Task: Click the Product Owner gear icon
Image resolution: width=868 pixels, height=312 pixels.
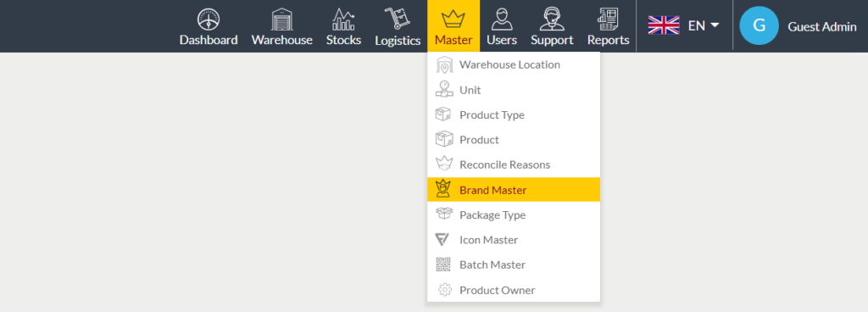Action: point(444,290)
